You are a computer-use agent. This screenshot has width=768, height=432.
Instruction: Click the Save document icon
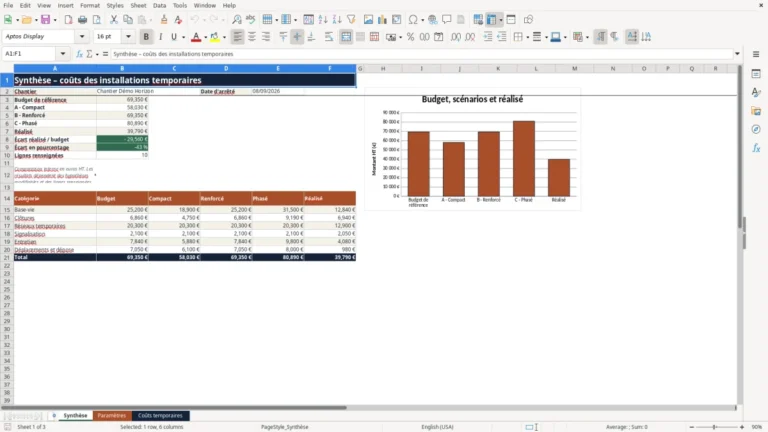[x=46, y=20]
